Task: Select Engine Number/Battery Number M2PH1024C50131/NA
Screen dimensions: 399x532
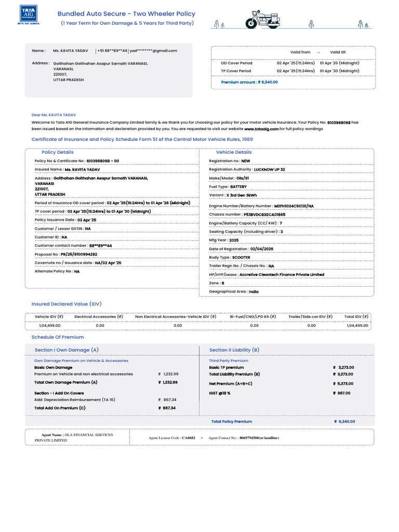Action: pyautogui.click(x=261, y=206)
